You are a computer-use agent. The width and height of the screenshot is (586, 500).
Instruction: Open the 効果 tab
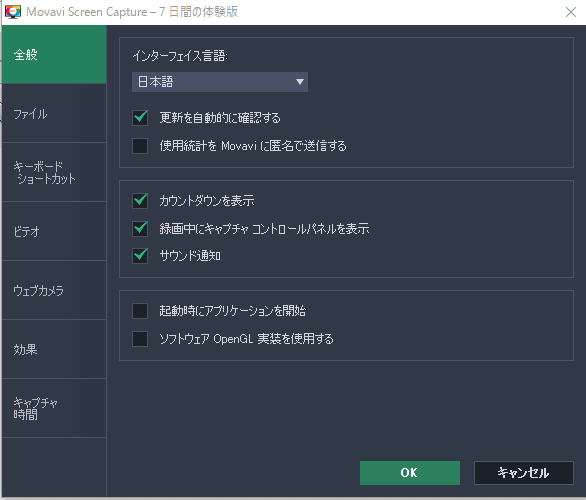pos(54,349)
